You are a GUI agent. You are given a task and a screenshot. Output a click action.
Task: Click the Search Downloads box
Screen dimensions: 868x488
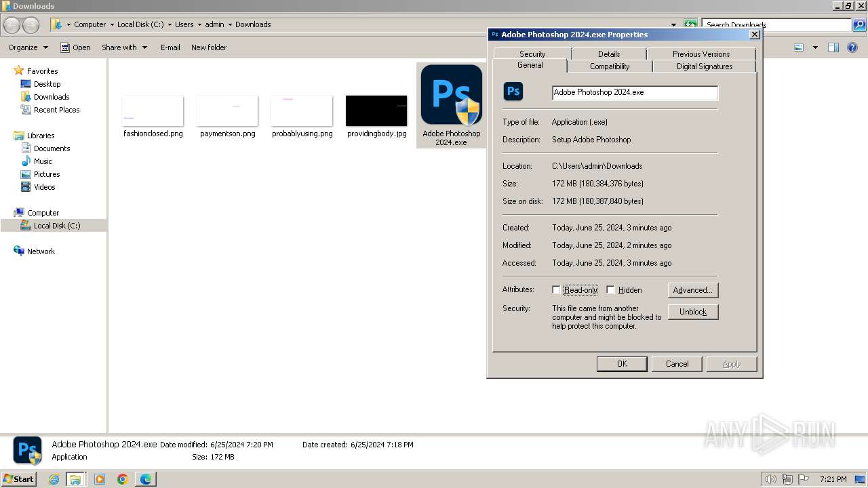[x=777, y=25]
